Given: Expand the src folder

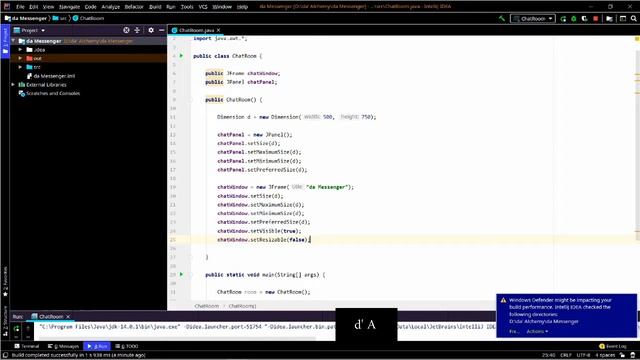Looking at the screenshot, I should 20,67.
